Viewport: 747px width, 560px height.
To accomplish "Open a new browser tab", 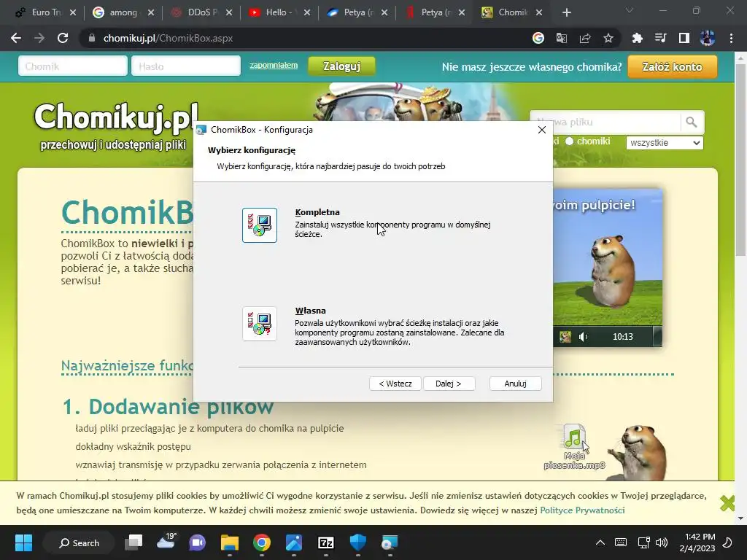I will click(566, 13).
